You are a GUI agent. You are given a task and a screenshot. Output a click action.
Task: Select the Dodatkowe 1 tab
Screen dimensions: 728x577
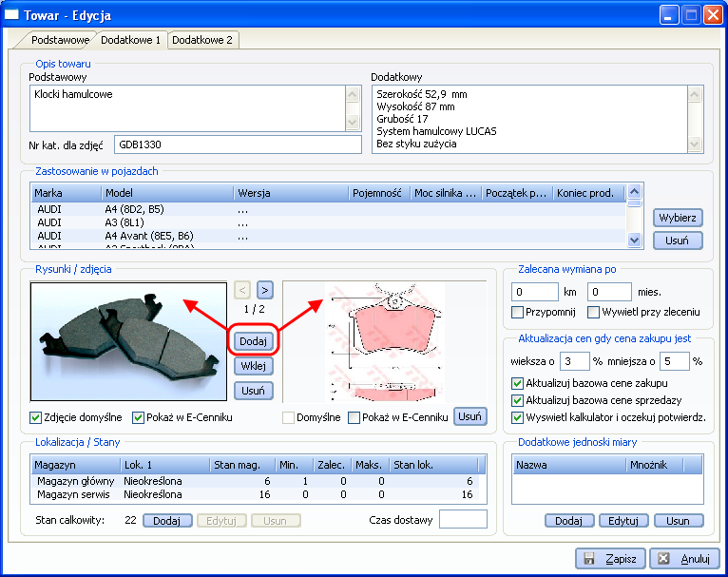tap(130, 40)
